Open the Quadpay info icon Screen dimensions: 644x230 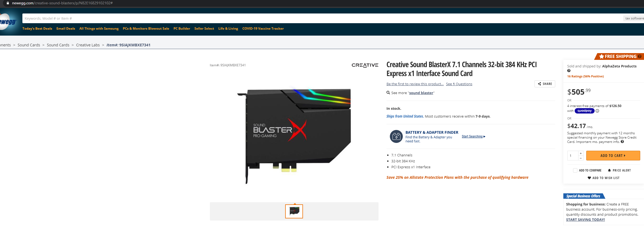[597, 111]
